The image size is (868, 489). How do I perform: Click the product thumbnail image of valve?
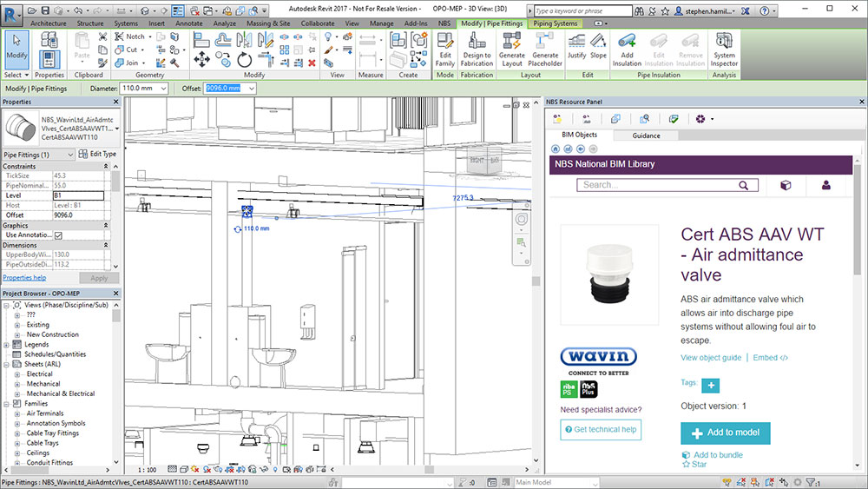(x=609, y=274)
